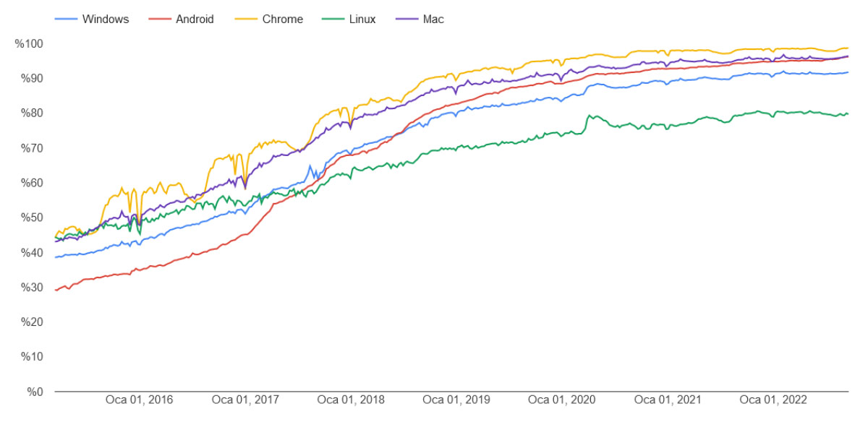The image size is (868, 422).
Task: Click the Linux legend label
Action: pos(362,20)
